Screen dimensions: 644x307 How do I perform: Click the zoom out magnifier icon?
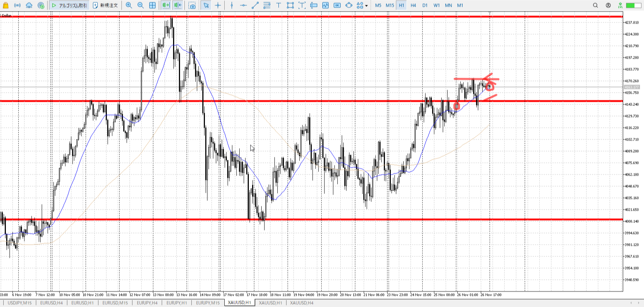click(141, 5)
